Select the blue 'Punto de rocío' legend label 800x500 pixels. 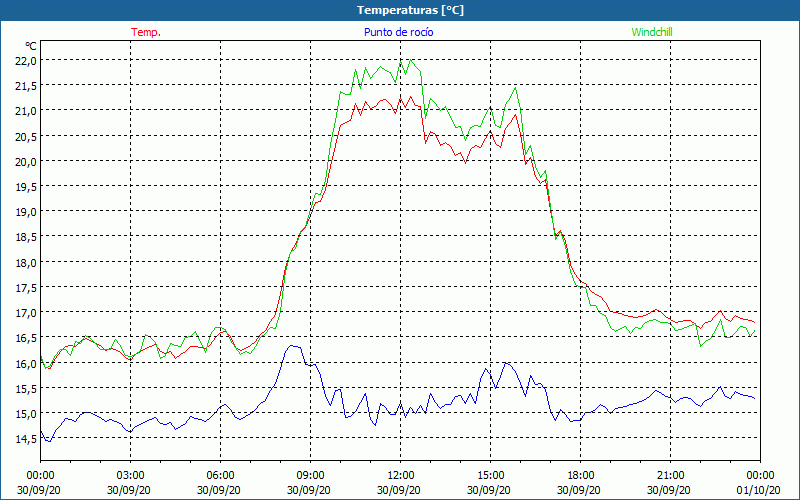point(398,32)
